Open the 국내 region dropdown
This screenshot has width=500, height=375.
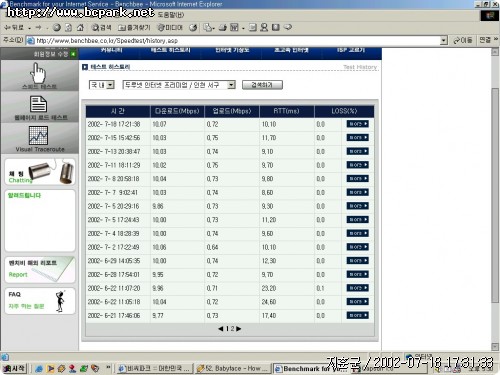(x=102, y=85)
